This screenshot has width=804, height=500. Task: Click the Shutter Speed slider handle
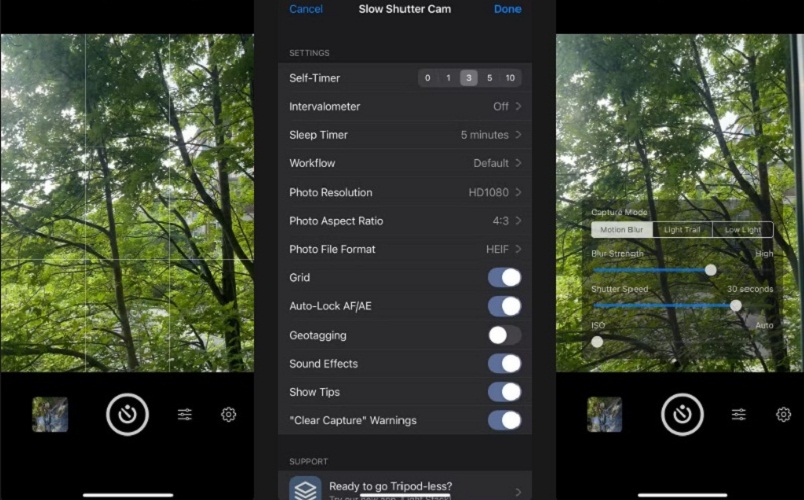[x=736, y=305]
